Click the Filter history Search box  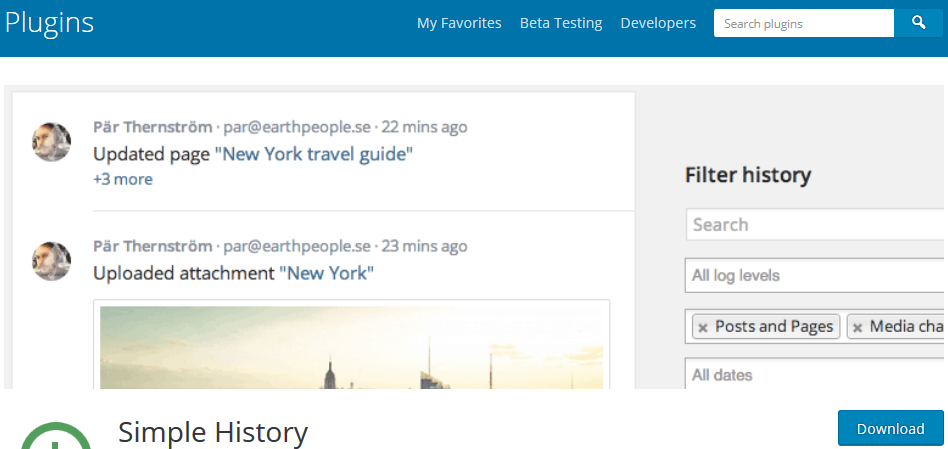(x=814, y=225)
